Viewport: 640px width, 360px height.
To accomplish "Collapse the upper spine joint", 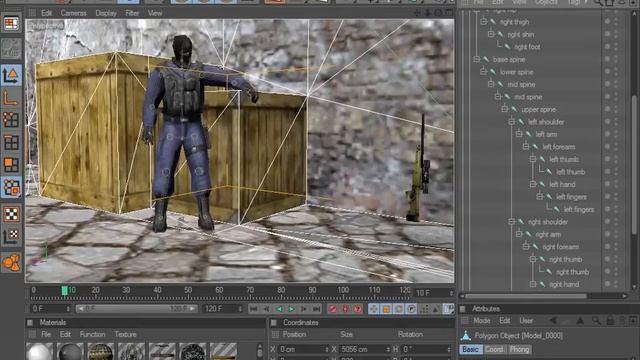I will [505, 109].
